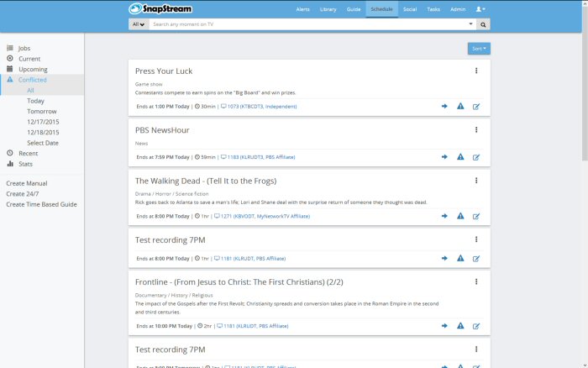The height and width of the screenshot is (368, 588).
Task: Click Create Time Based Guide
Action: pos(41,204)
